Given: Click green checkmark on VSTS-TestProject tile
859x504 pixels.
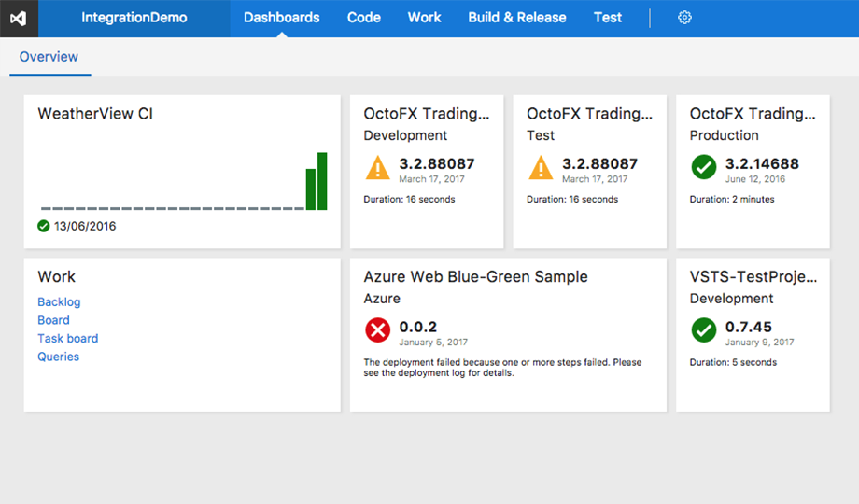Looking at the screenshot, I should coord(704,330).
